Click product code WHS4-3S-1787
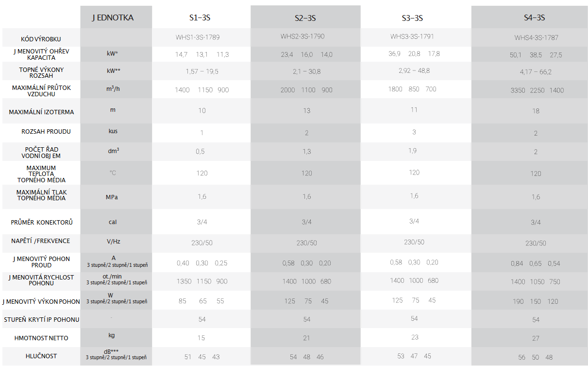 point(537,37)
